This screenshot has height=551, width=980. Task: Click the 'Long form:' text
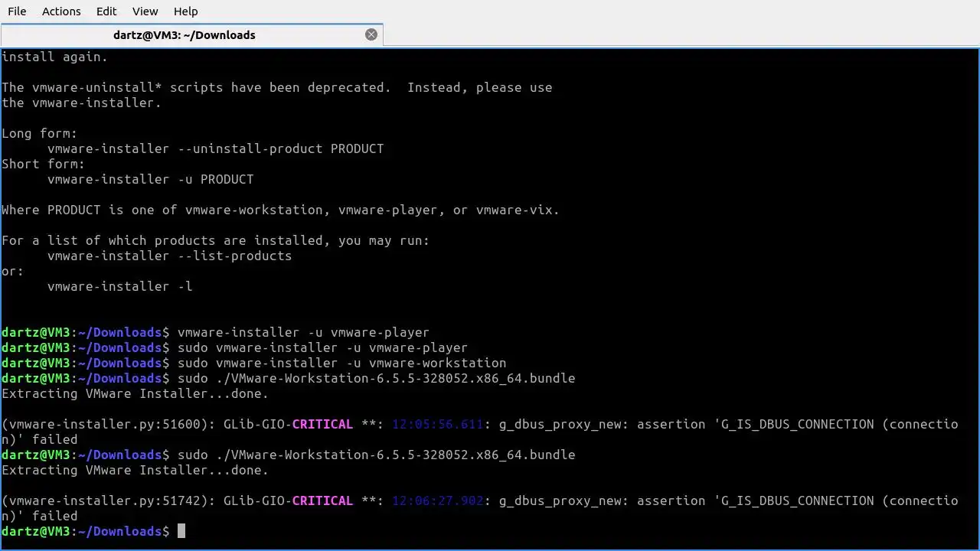click(39, 133)
